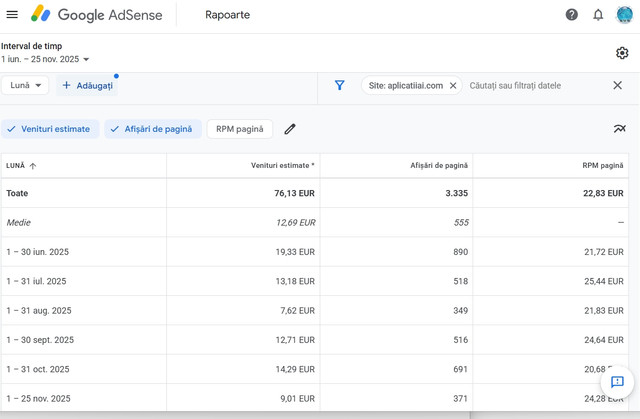Clear the filter bar with X
This screenshot has height=419, width=640.
[x=617, y=86]
